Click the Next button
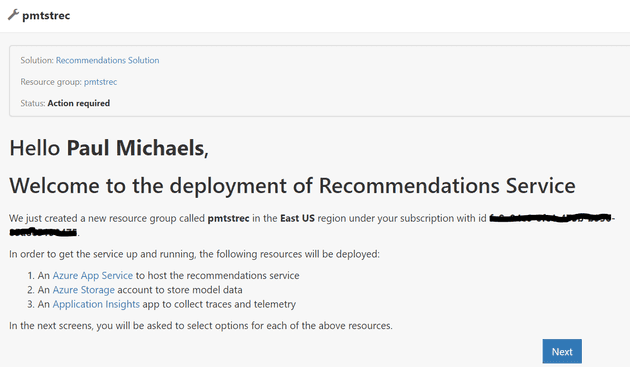This screenshot has height=367, width=630. [562, 352]
